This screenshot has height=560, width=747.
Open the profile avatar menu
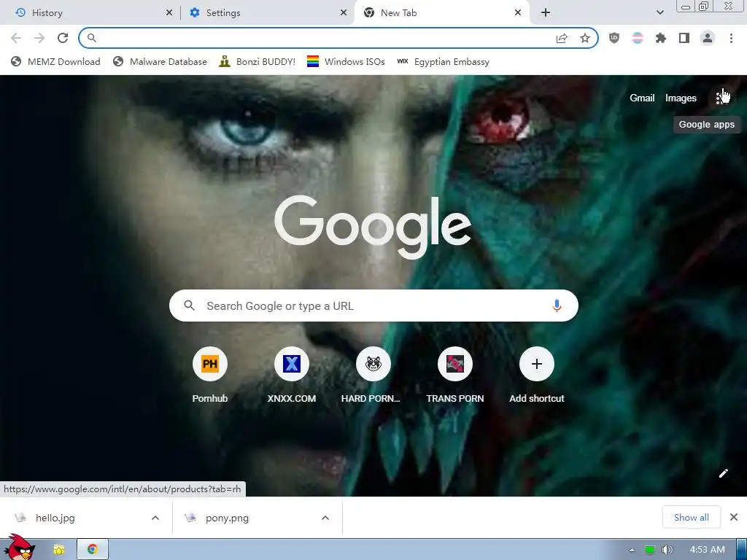pos(708,38)
